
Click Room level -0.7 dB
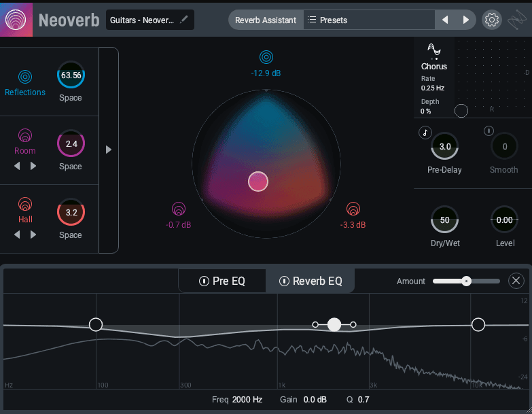click(x=179, y=224)
